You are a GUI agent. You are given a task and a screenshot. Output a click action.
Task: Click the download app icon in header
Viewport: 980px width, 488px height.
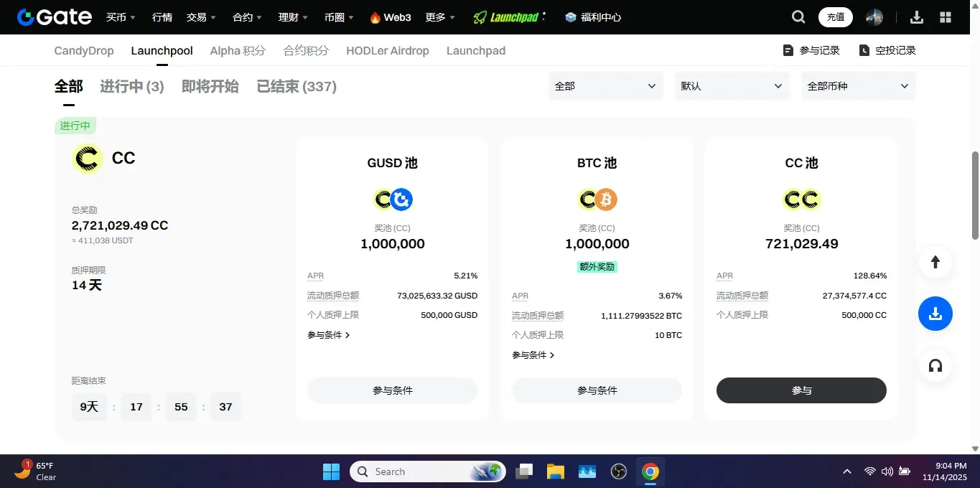[917, 17]
